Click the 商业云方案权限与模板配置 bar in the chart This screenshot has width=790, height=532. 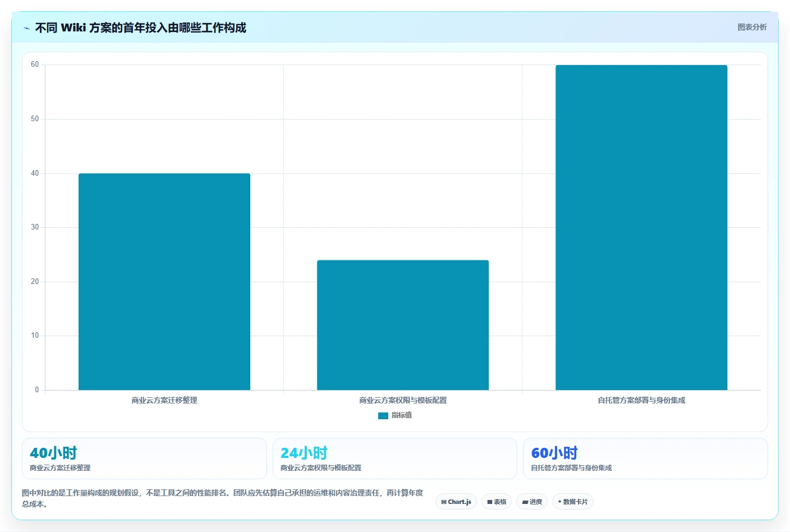click(403, 325)
